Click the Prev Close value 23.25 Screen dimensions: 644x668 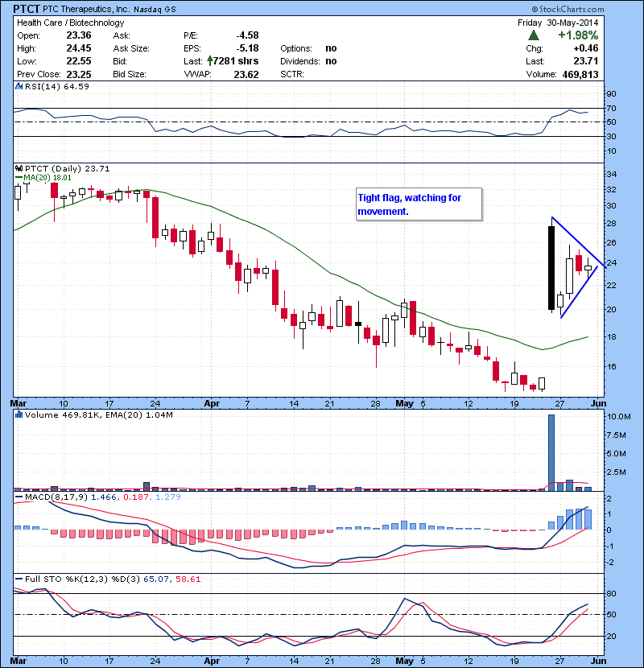pyautogui.click(x=79, y=74)
